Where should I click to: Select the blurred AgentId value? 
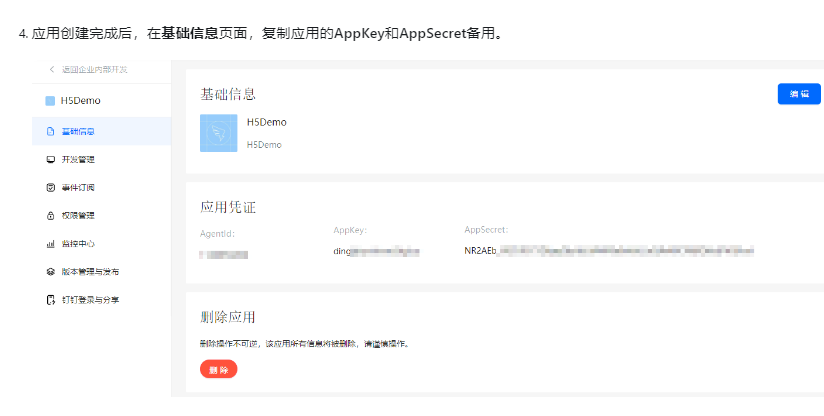[x=224, y=255]
